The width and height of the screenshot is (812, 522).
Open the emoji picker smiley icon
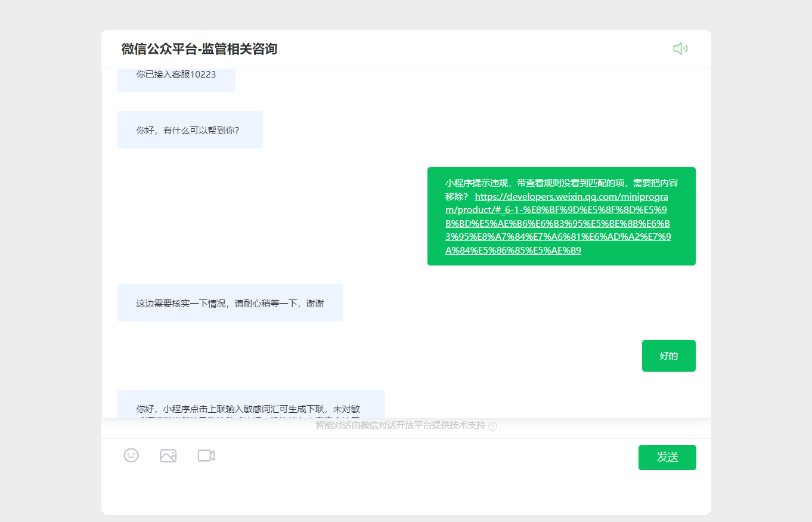point(131,455)
